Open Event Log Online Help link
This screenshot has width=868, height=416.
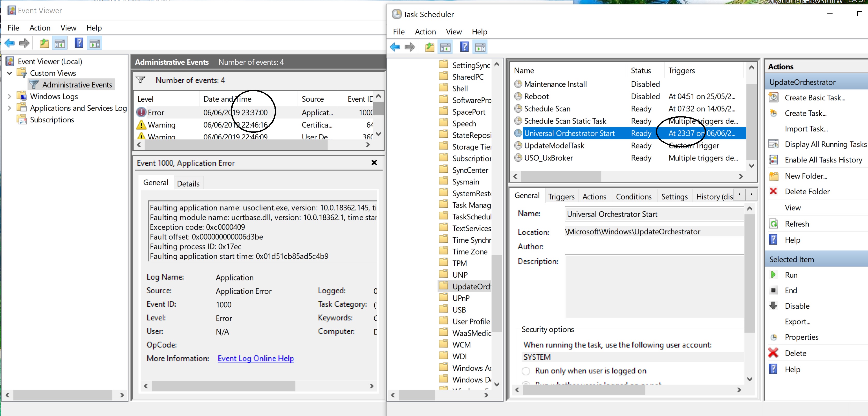tap(255, 358)
